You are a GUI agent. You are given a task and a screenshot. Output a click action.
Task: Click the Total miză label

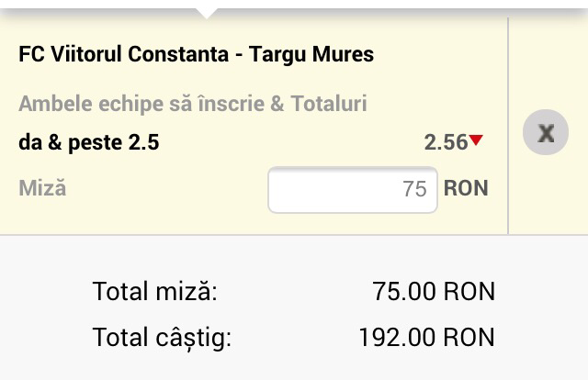tap(154, 293)
